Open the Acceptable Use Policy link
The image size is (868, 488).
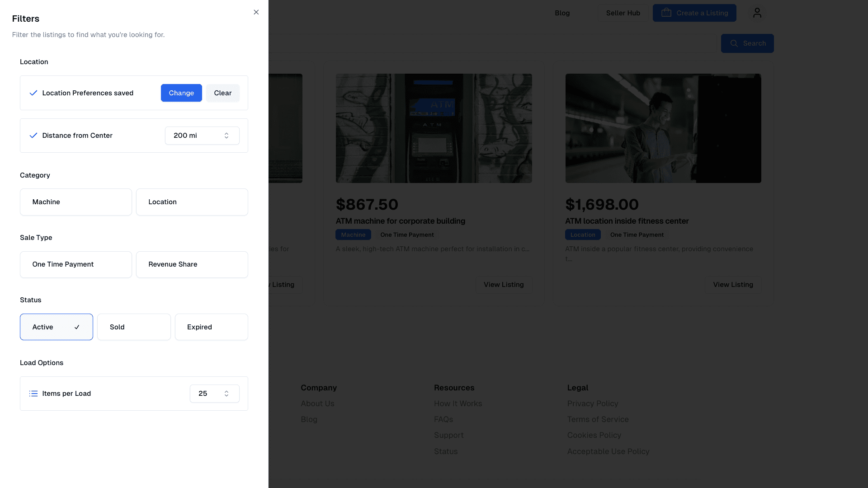pyautogui.click(x=608, y=451)
